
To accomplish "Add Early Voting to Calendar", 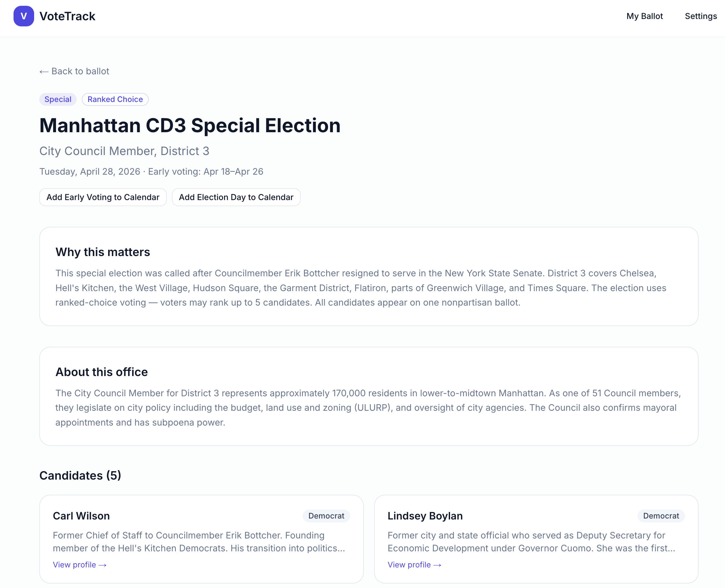I will pos(103,197).
